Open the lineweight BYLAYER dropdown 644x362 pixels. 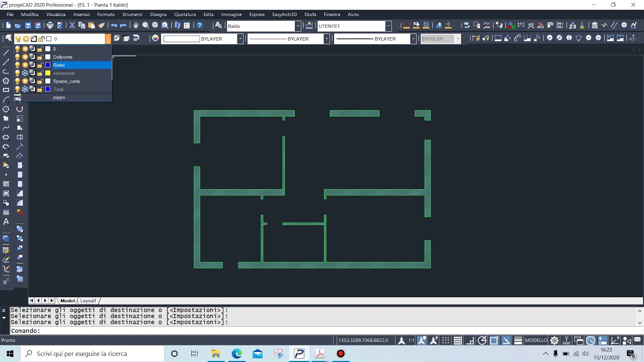click(x=413, y=39)
